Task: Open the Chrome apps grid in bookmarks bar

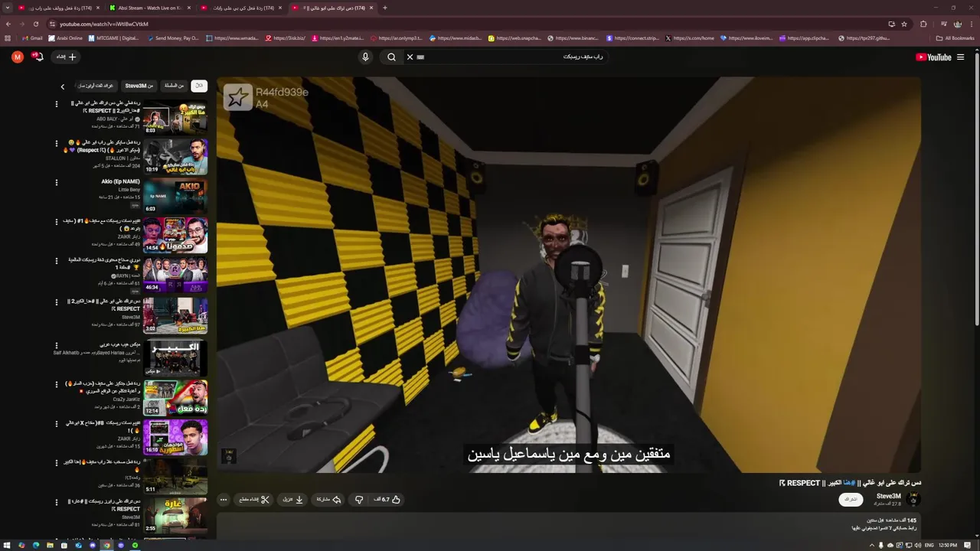Action: 8,37
